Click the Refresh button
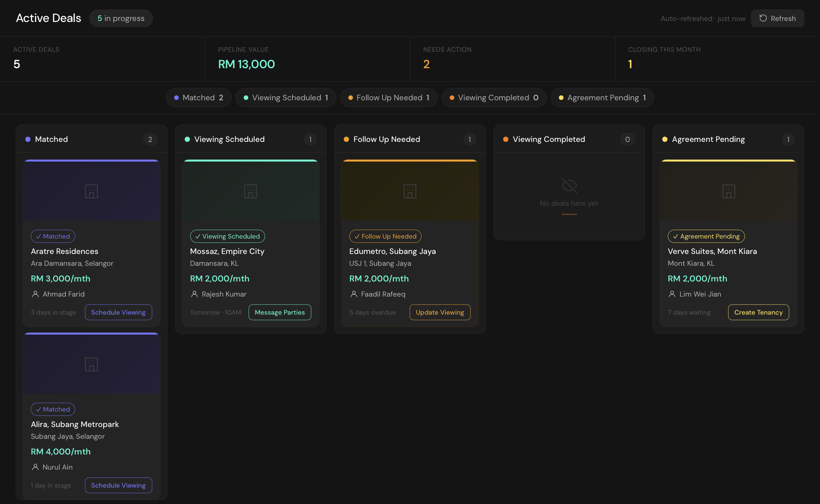820x504 pixels. click(x=777, y=18)
